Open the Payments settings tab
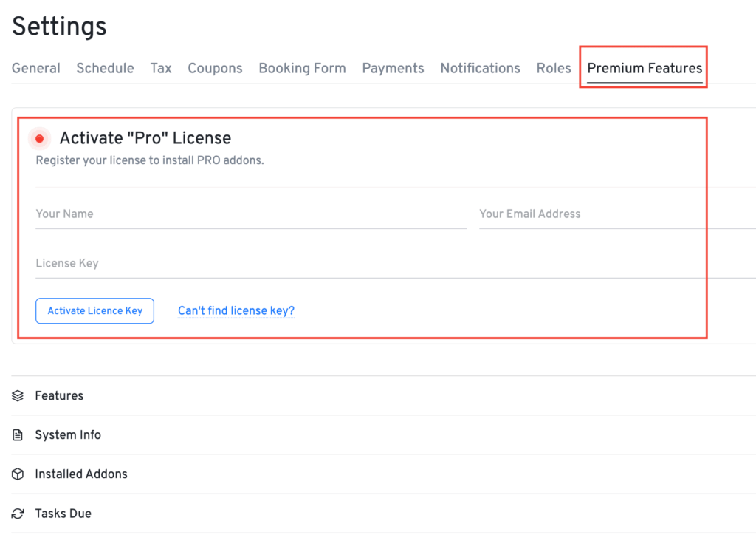The image size is (756, 549). click(x=393, y=67)
